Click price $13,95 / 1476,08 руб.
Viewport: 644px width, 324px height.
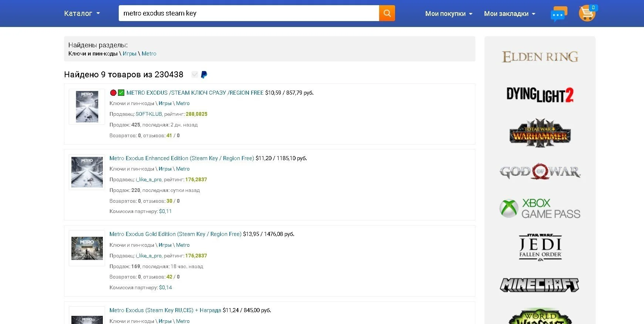coord(269,234)
